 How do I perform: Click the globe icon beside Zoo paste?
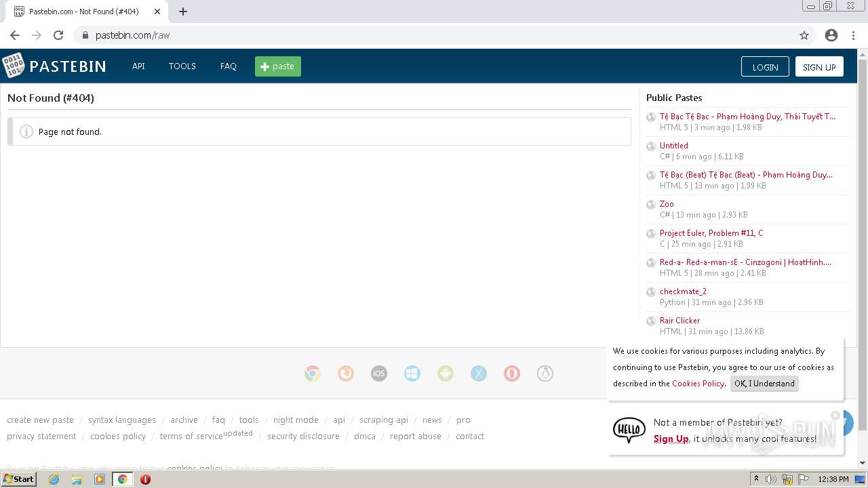pos(651,205)
